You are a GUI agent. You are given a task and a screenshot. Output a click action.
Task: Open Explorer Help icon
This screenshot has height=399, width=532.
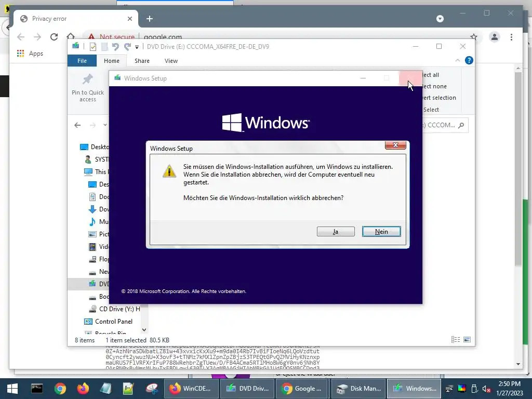click(469, 60)
